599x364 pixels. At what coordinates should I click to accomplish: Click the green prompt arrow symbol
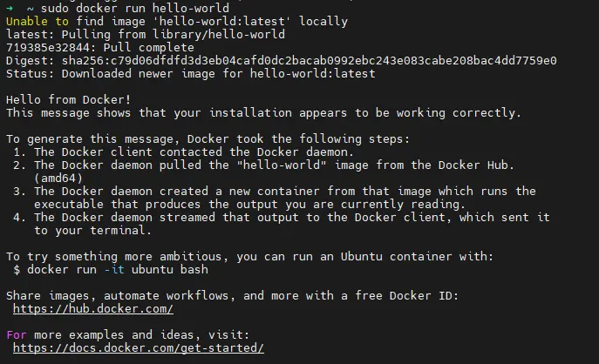(10, 8)
